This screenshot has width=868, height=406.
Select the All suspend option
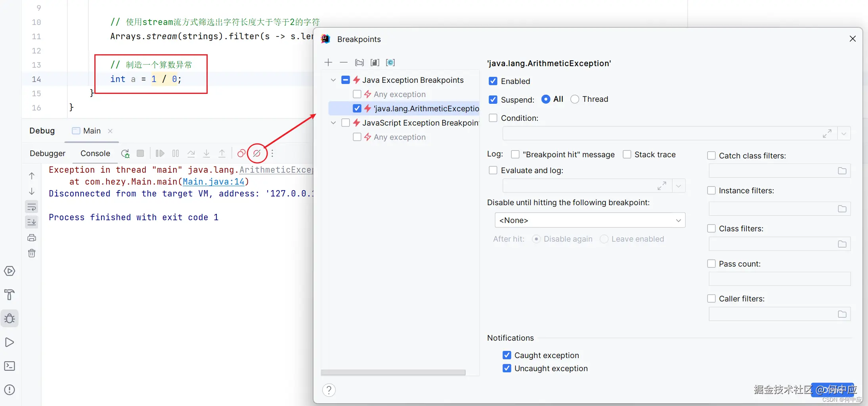546,99
